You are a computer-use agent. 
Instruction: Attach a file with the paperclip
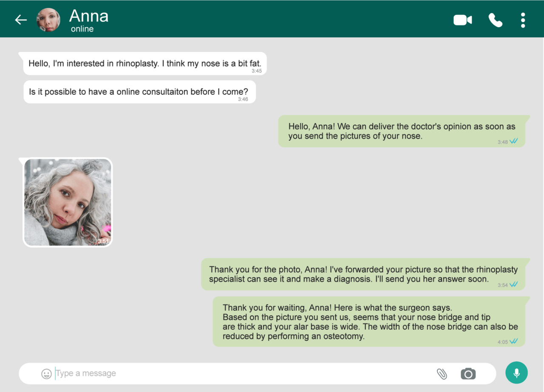pos(442,374)
